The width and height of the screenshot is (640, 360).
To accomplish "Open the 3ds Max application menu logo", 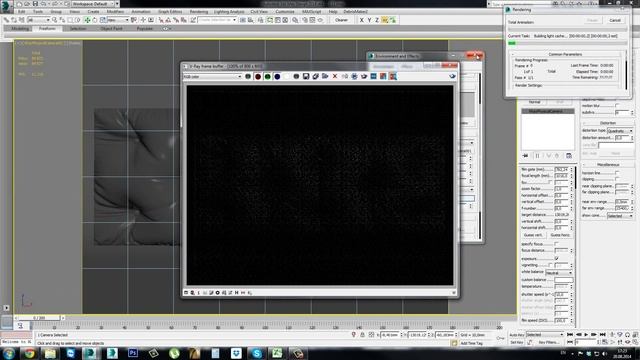I will point(6,6).
